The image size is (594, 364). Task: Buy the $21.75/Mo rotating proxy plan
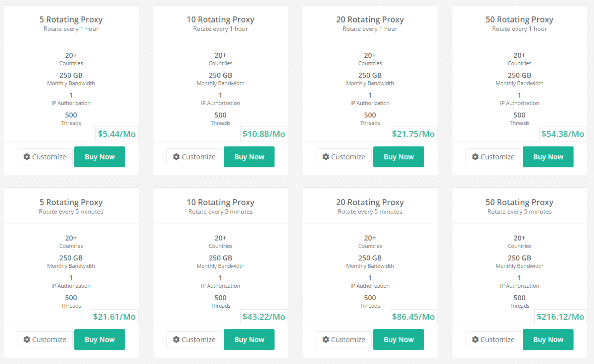[399, 157]
